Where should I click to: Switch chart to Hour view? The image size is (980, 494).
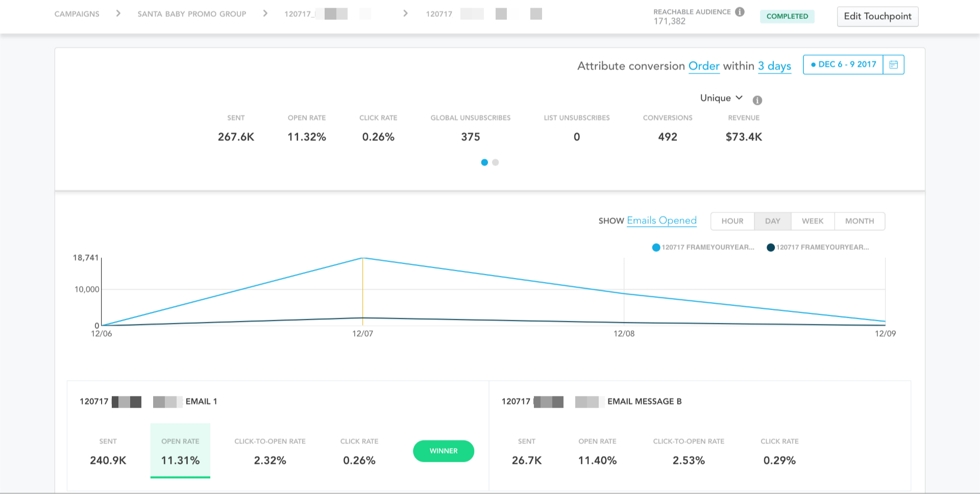tap(732, 221)
